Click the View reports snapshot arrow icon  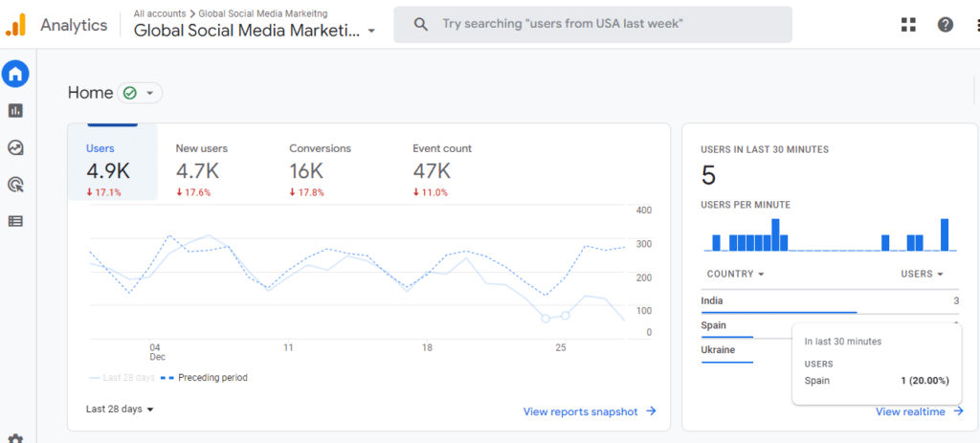tap(651, 411)
